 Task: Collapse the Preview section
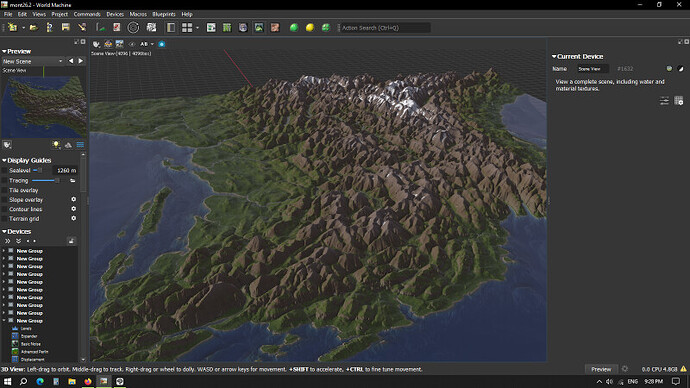point(4,51)
